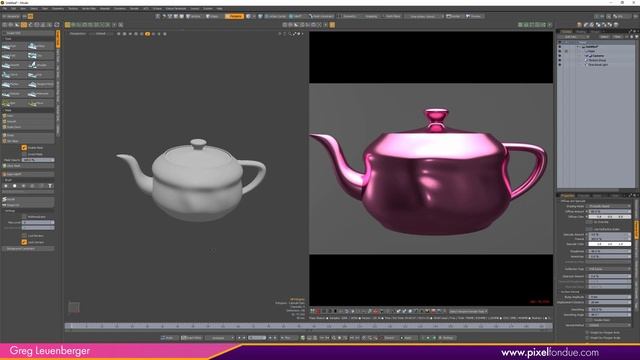Viewport: 640px width, 360px height.
Task: Collapse the scene root item in the item list
Action: [x=577, y=47]
